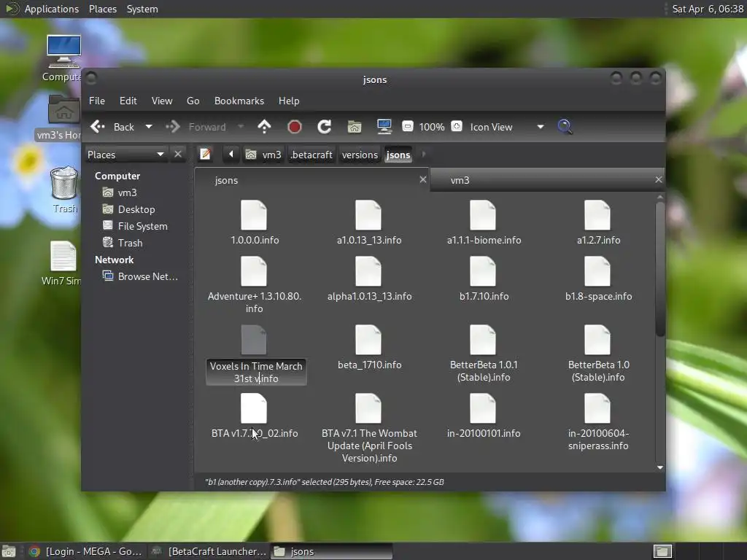
Task: Open the Places menu in top panel
Action: (x=102, y=9)
